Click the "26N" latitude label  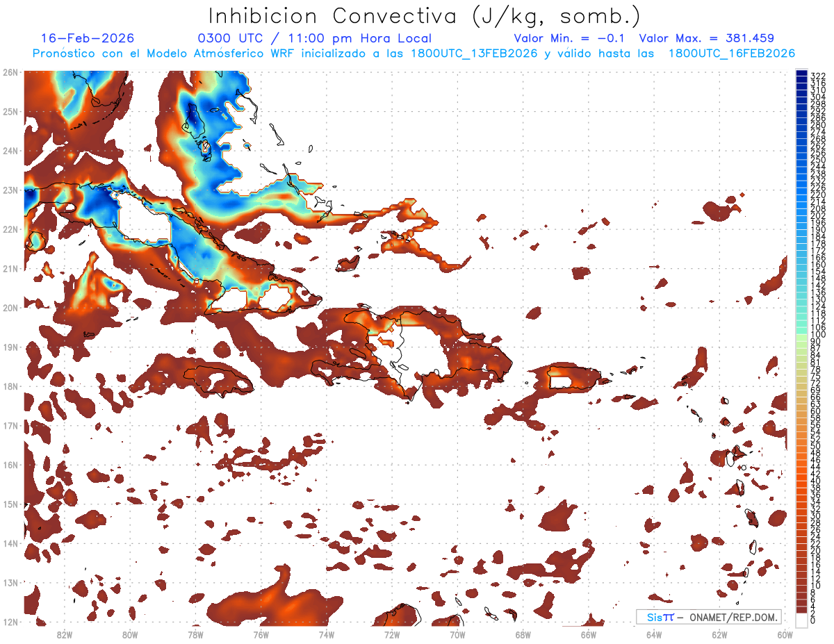[x=10, y=72]
